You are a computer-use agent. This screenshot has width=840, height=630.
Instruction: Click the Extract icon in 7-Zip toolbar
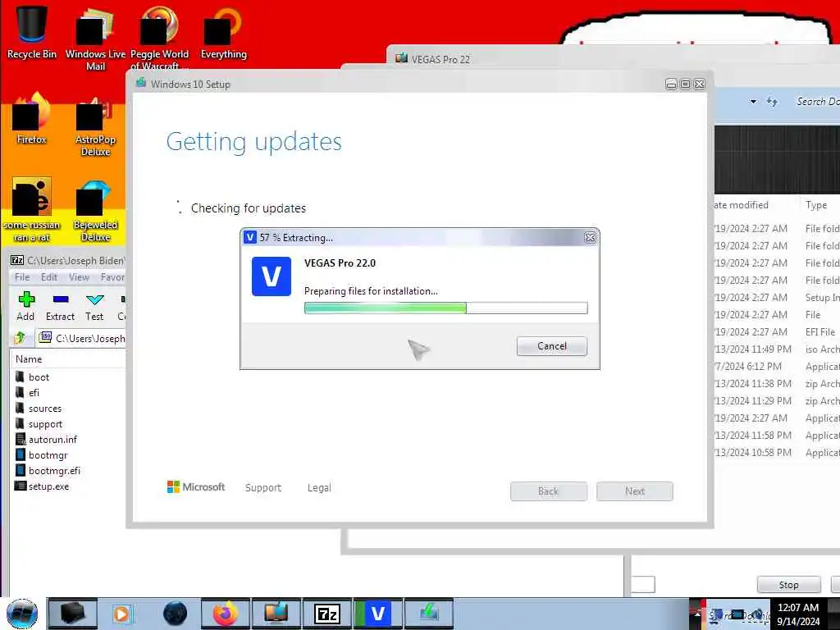(x=60, y=307)
